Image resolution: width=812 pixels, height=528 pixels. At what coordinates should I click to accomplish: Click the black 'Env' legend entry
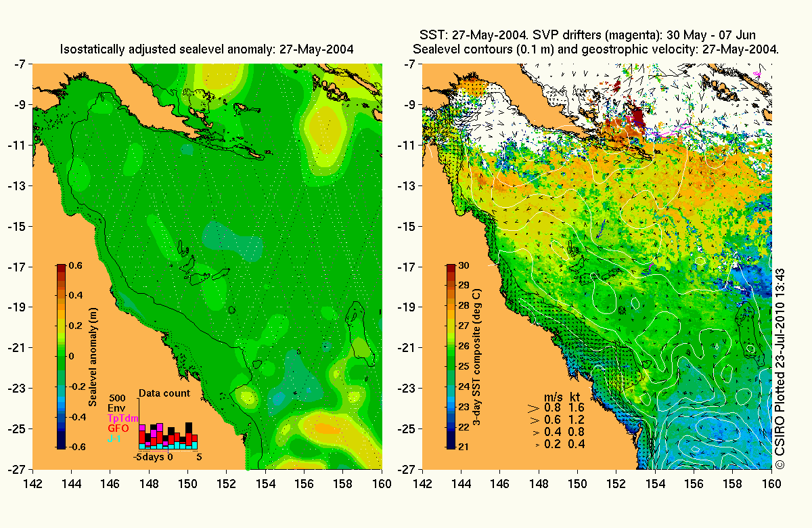116,408
